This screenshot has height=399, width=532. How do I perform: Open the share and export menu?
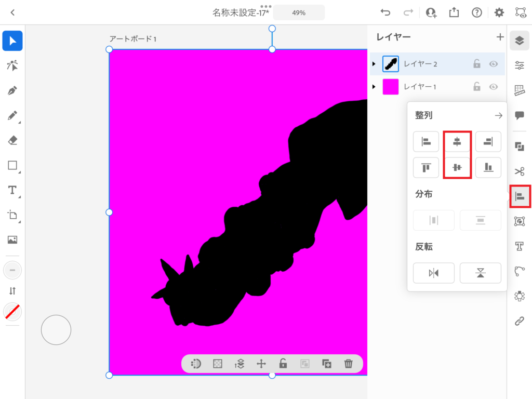tap(454, 12)
